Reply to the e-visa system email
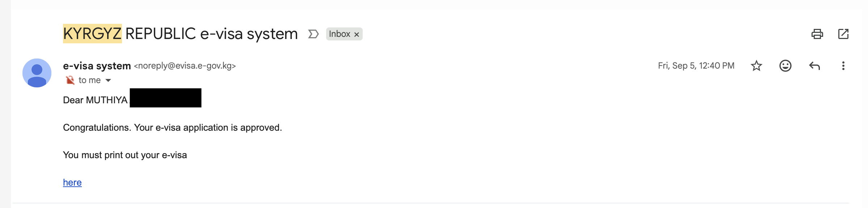The width and height of the screenshot is (868, 208). coord(814,66)
